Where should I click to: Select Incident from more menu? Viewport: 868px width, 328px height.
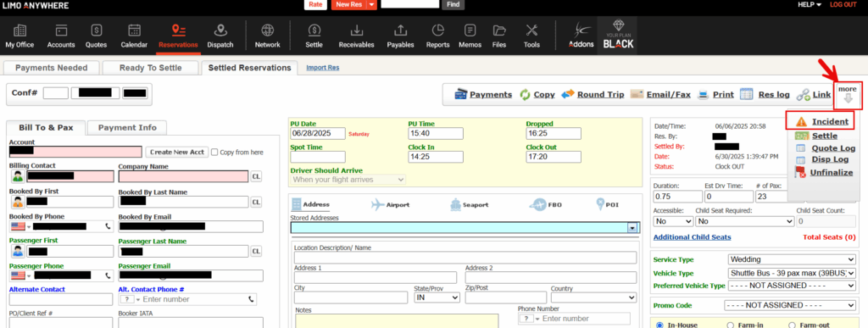821,122
